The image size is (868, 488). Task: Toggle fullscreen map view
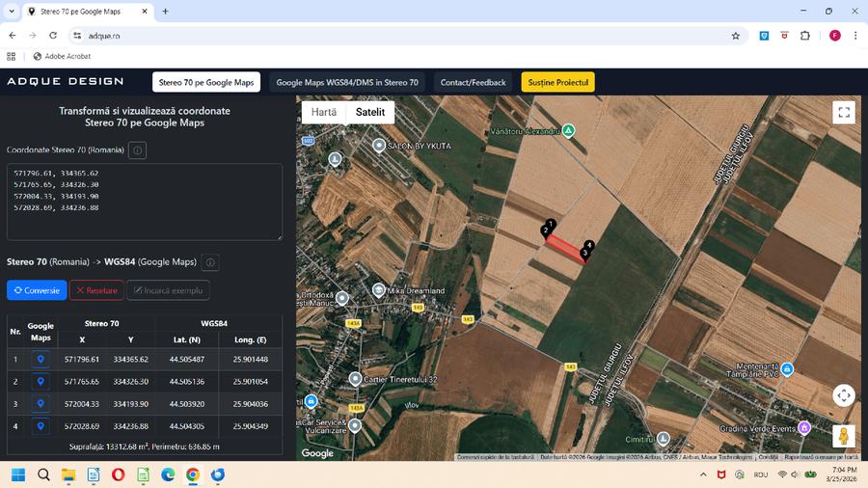(x=844, y=113)
